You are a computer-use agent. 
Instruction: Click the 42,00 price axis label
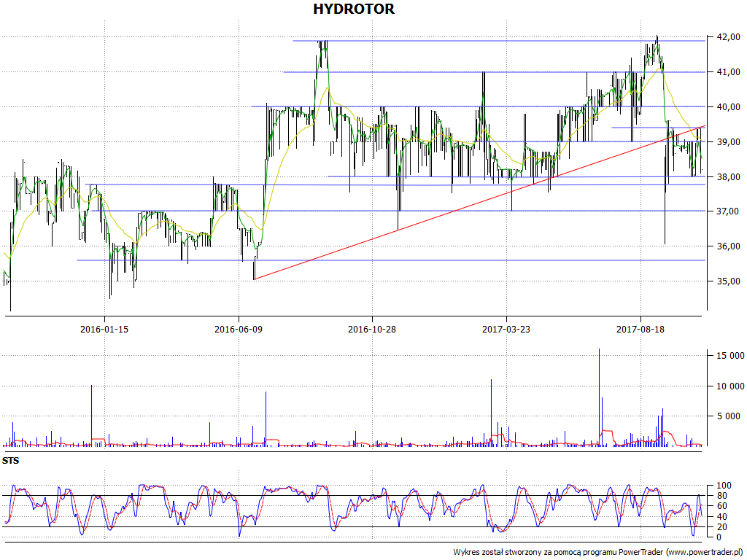click(x=729, y=36)
